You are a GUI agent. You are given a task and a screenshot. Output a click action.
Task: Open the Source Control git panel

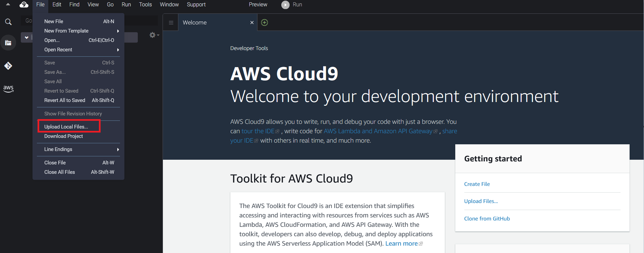tap(8, 66)
